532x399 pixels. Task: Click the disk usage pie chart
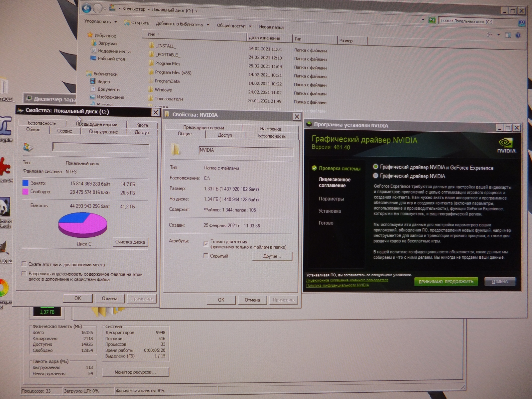(x=82, y=225)
